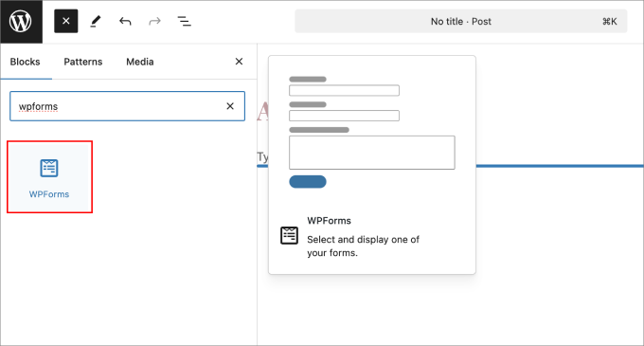Open the Document Overview list icon

[x=184, y=22]
